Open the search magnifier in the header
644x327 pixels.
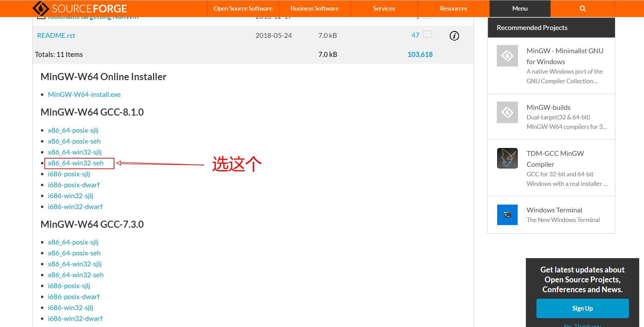pos(583,9)
